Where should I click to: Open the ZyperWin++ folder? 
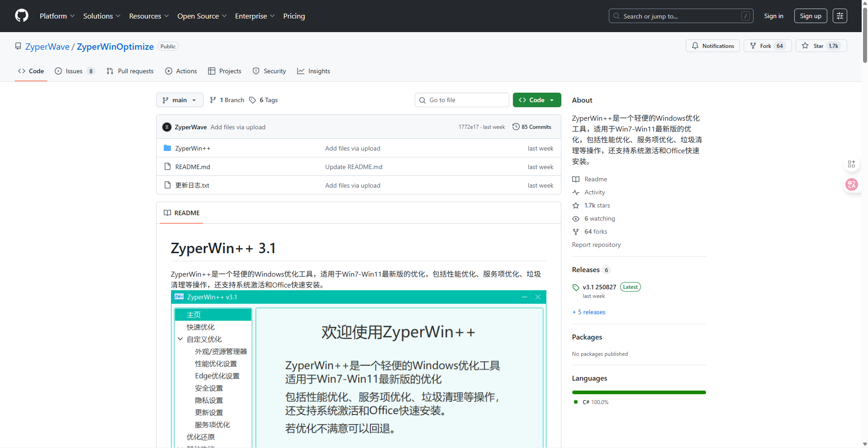point(193,148)
